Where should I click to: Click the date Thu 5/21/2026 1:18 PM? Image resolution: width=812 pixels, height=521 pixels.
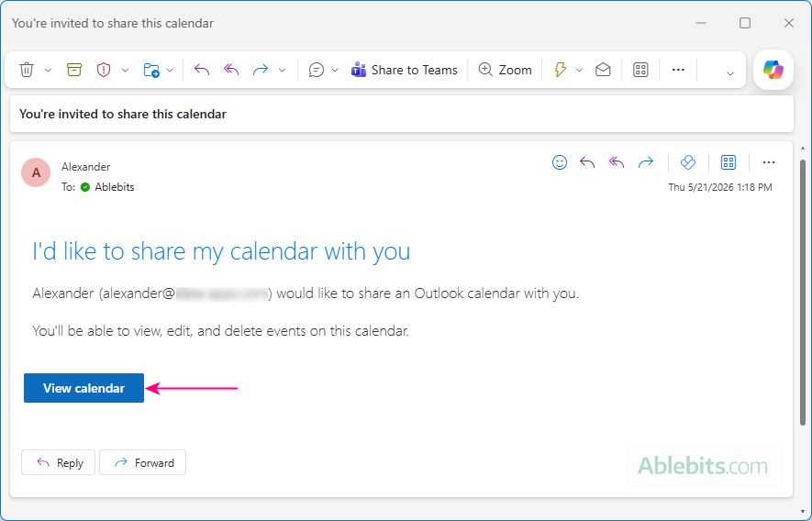point(720,187)
